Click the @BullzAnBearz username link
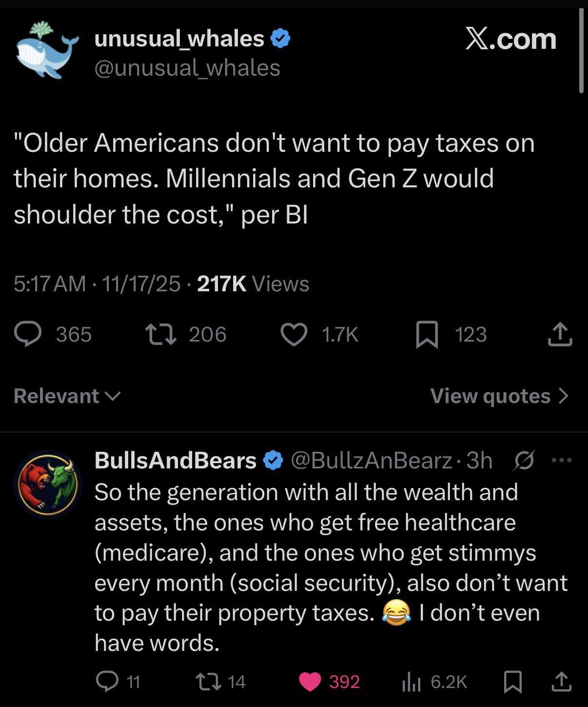Image resolution: width=588 pixels, height=707 pixels. 372,460
